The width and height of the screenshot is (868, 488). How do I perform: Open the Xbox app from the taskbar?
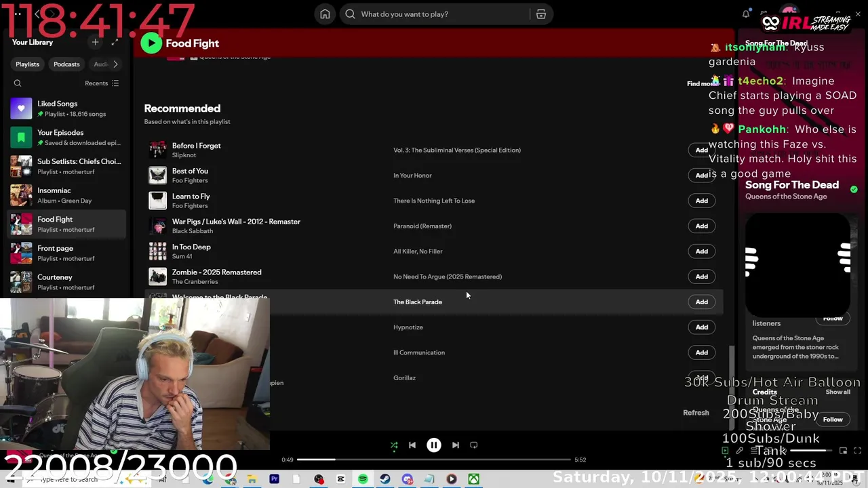tap(473, 479)
